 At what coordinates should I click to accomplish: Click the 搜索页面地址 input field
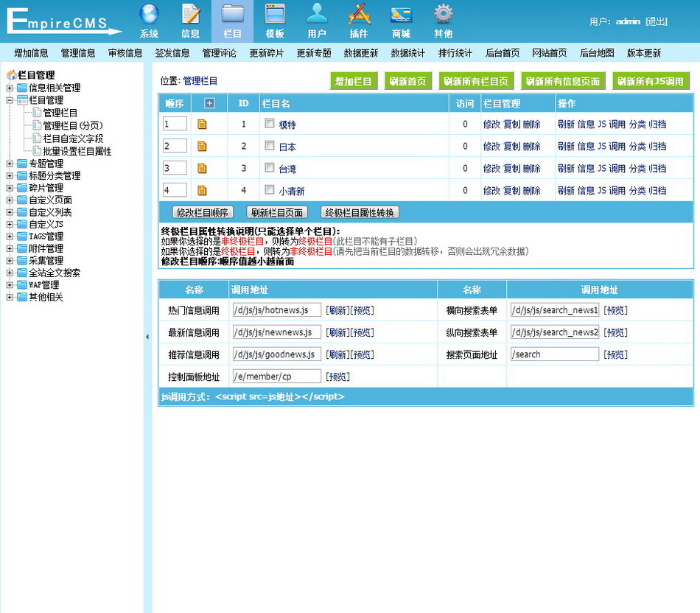click(x=554, y=354)
